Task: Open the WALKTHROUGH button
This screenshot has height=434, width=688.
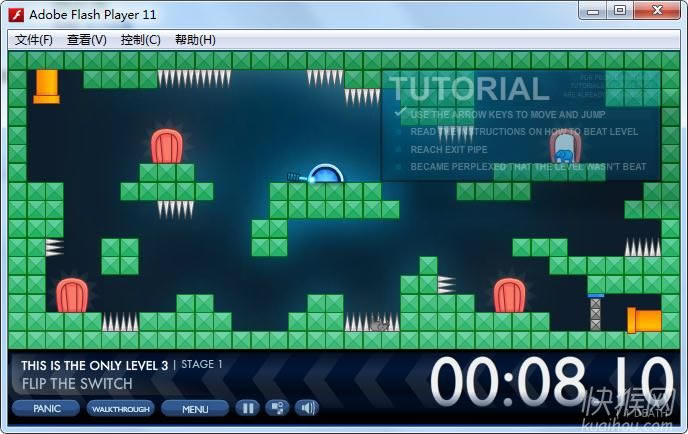Action: 121,409
